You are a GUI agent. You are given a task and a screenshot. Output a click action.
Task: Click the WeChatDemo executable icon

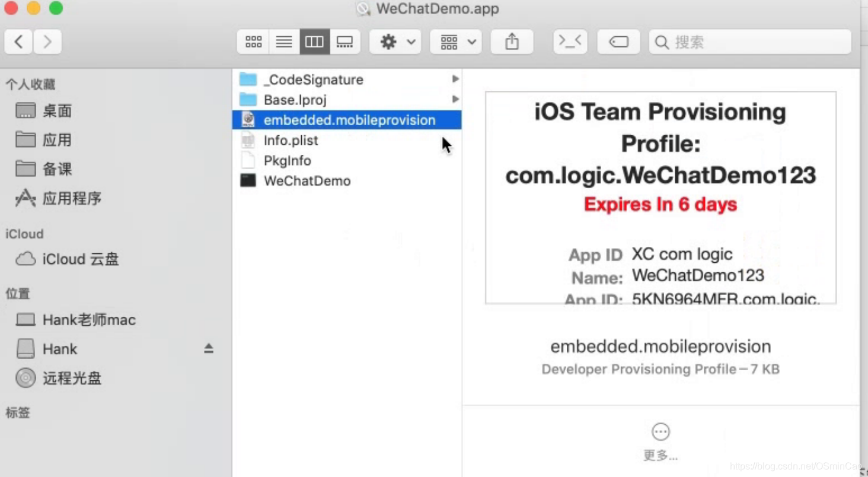248,180
